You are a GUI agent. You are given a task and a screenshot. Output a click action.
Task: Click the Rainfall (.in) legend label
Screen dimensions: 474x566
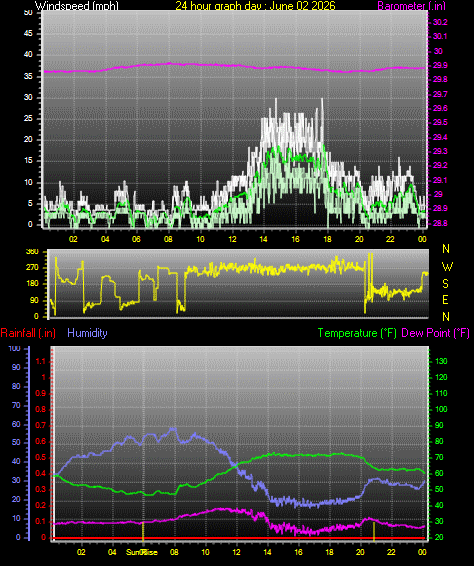point(28,333)
